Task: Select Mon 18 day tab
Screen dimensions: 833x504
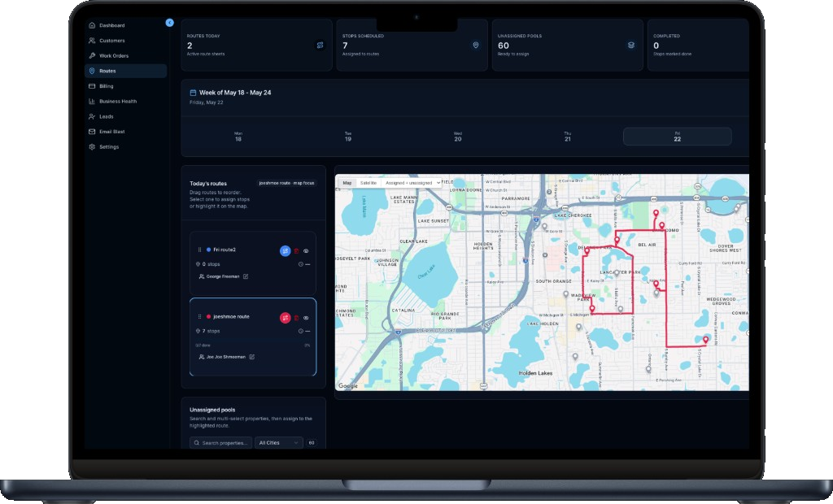Action: [x=238, y=137]
